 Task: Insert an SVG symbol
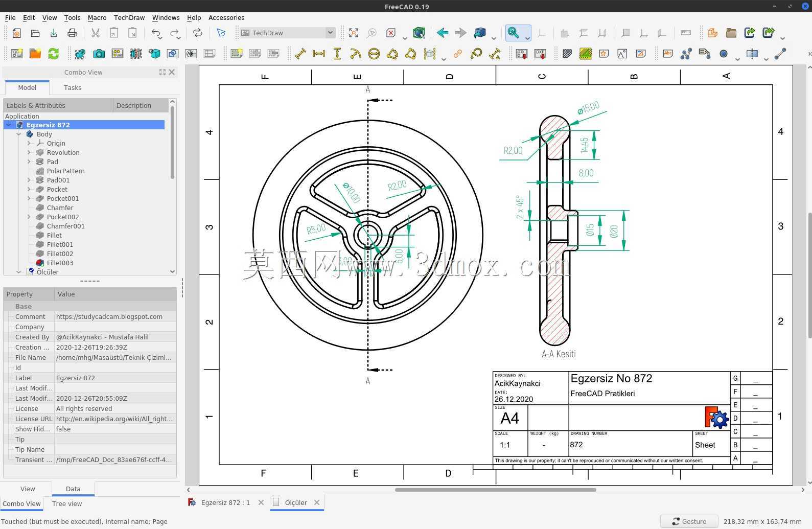pyautogui.click(x=604, y=54)
